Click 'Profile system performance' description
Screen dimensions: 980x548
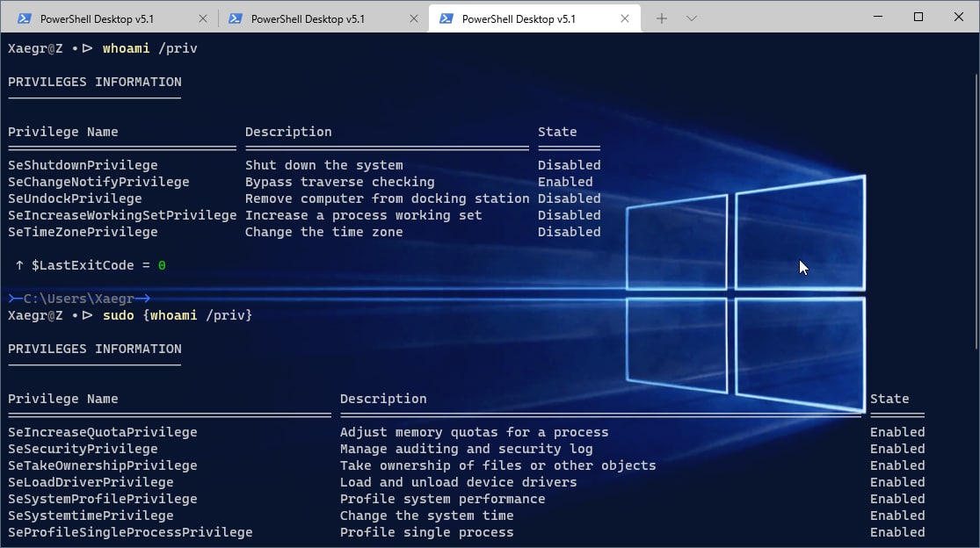pyautogui.click(x=442, y=500)
